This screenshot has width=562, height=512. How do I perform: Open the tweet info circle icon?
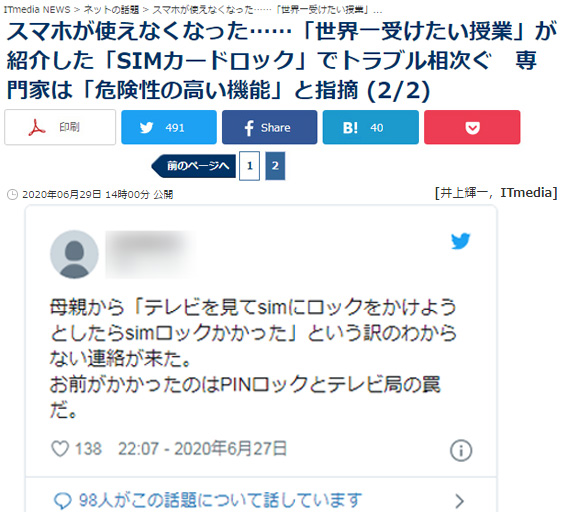click(x=461, y=450)
